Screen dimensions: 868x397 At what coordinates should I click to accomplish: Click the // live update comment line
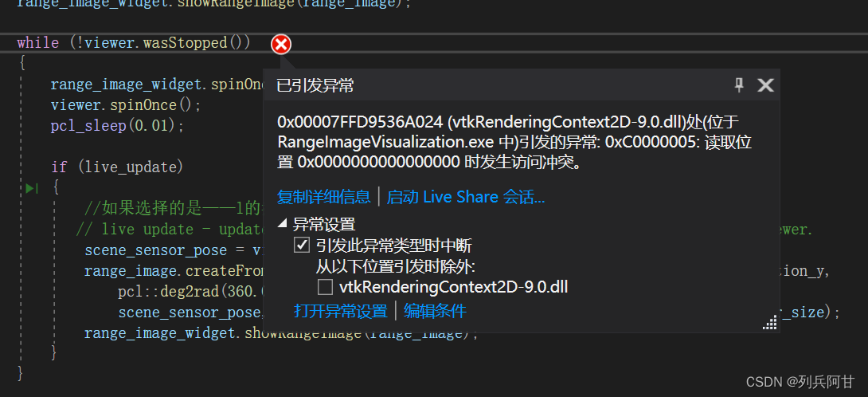click(170, 229)
